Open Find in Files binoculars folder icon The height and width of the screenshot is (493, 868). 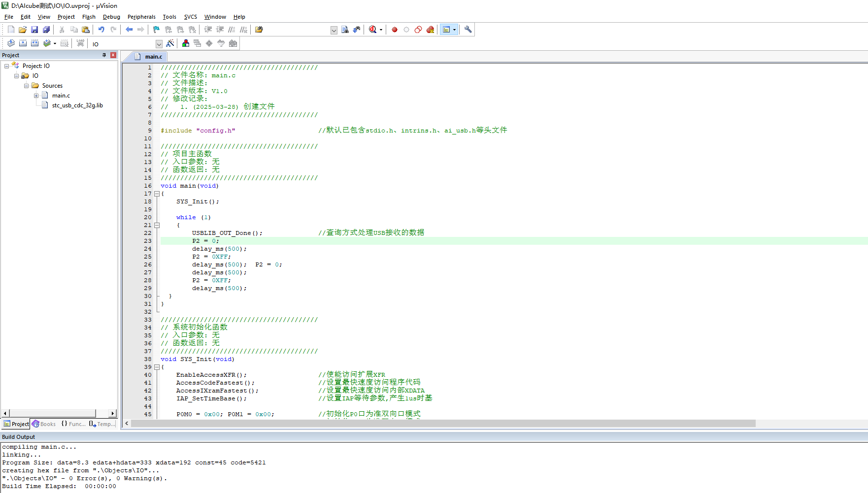click(259, 30)
